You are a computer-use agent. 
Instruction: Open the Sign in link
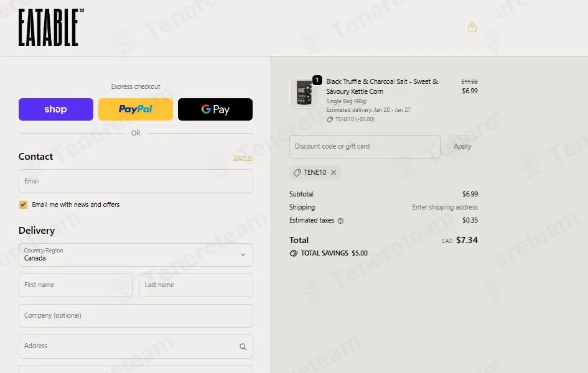click(x=243, y=157)
